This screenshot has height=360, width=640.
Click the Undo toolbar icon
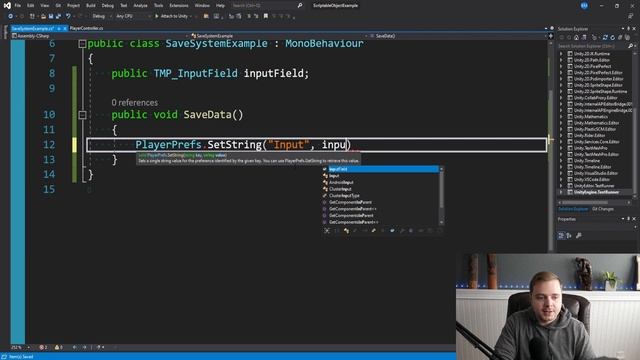pos(68,16)
